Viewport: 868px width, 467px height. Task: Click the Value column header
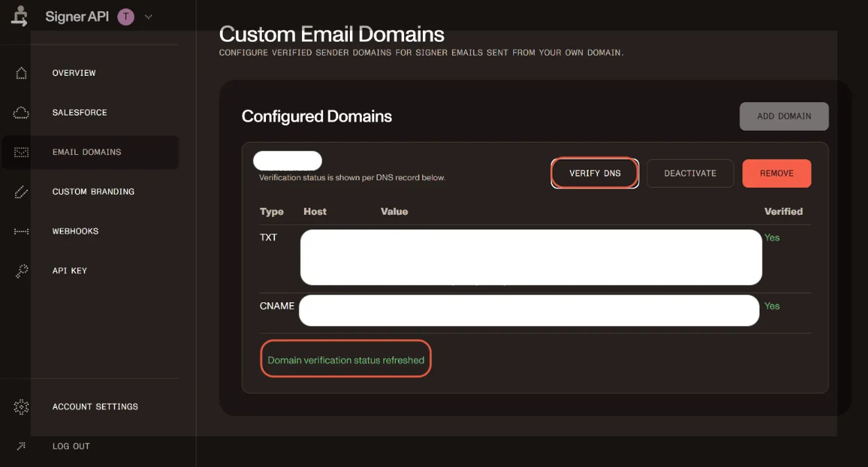click(394, 211)
